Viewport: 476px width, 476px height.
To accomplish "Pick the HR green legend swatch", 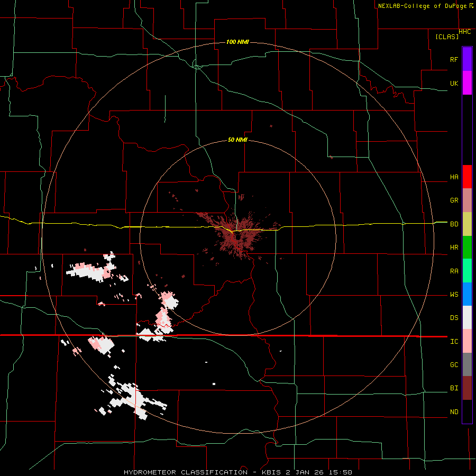I will click(x=467, y=248).
